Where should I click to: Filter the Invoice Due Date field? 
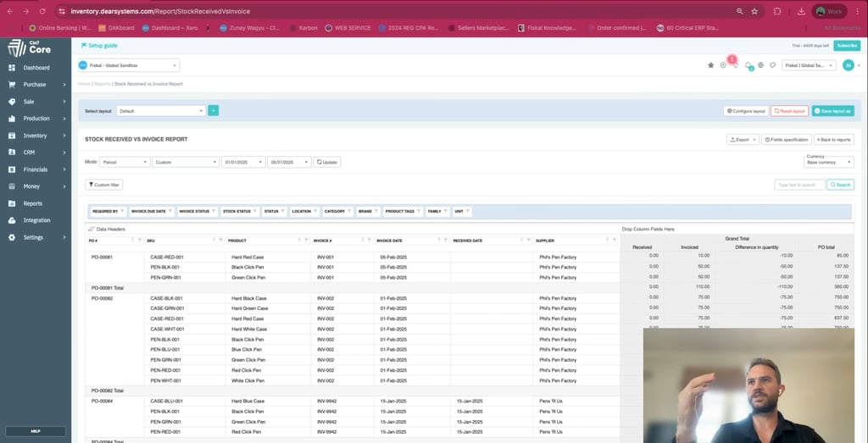(170, 211)
